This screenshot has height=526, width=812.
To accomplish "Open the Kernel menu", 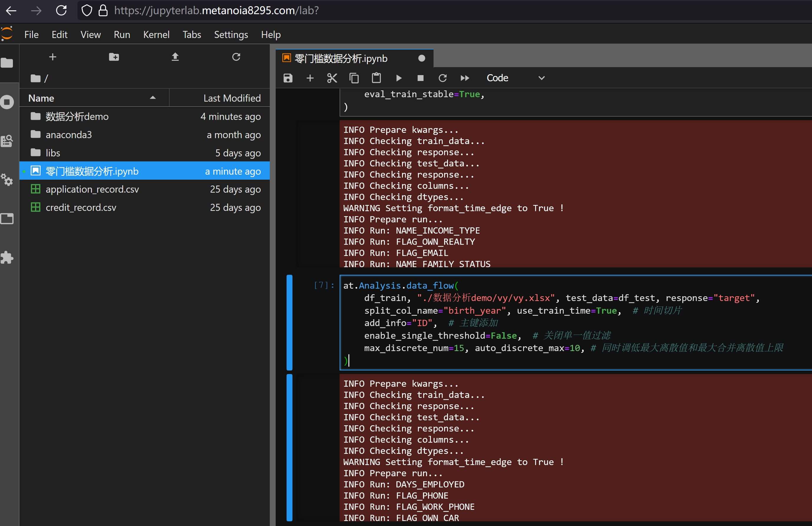I will click(156, 34).
